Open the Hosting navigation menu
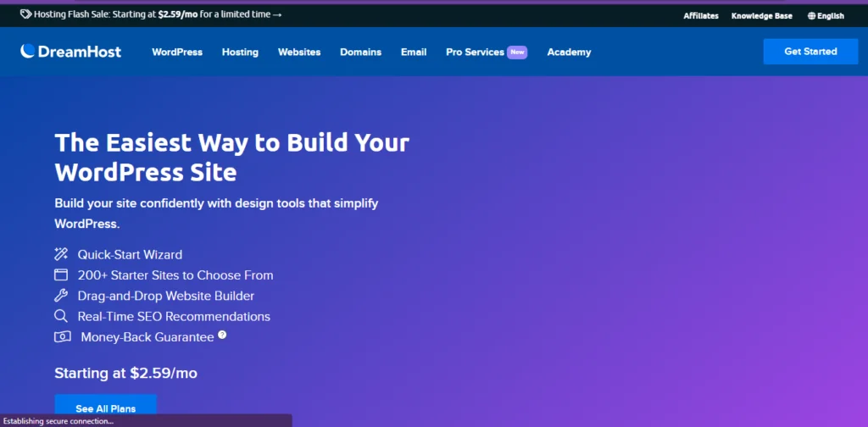This screenshot has height=427, width=868. pos(240,52)
